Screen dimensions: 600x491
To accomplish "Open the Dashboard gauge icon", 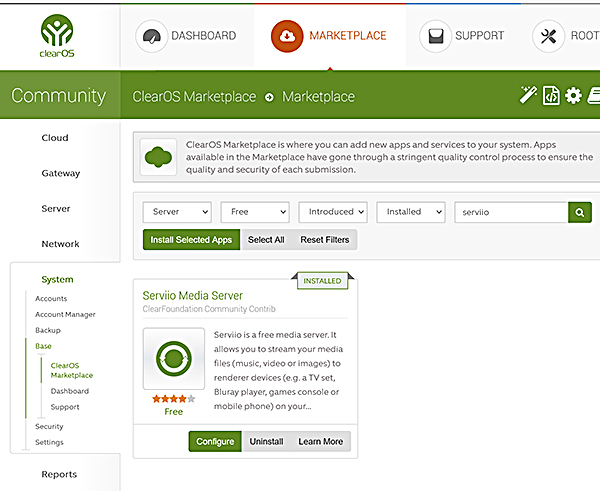I will coord(152,36).
